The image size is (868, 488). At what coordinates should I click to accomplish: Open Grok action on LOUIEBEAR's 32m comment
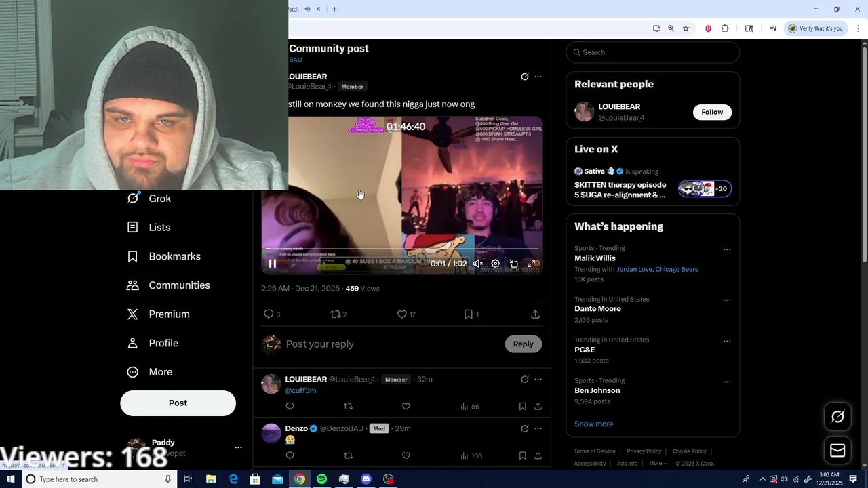click(x=524, y=380)
